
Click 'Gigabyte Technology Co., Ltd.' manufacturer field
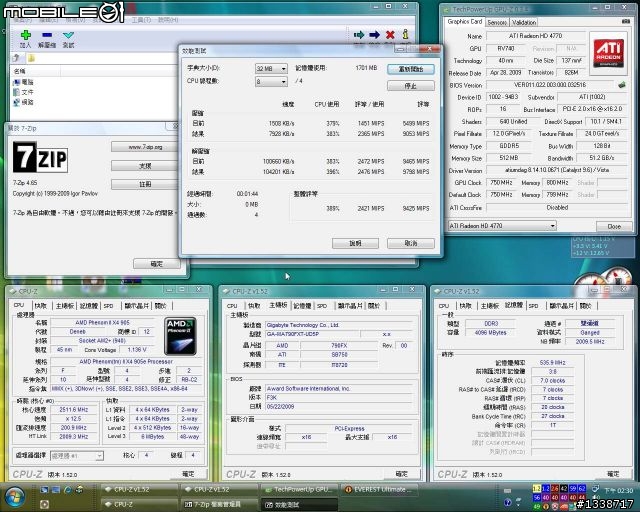[x=338, y=325]
